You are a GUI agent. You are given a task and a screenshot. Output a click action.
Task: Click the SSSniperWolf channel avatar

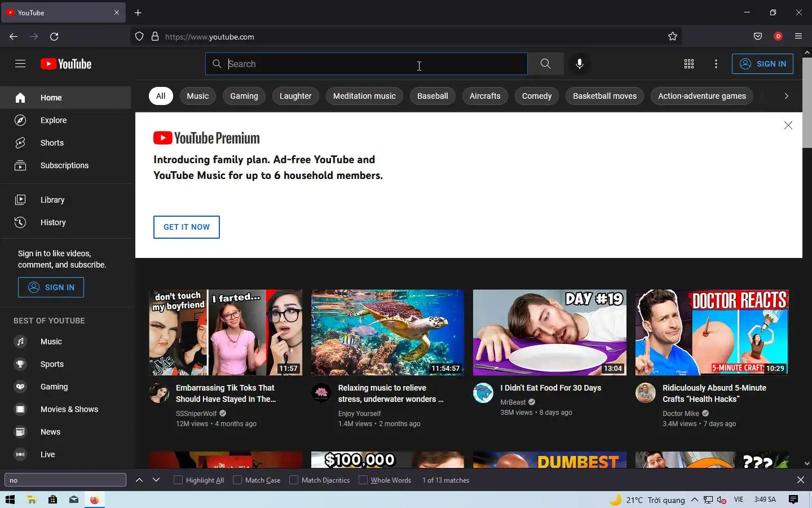(x=159, y=393)
